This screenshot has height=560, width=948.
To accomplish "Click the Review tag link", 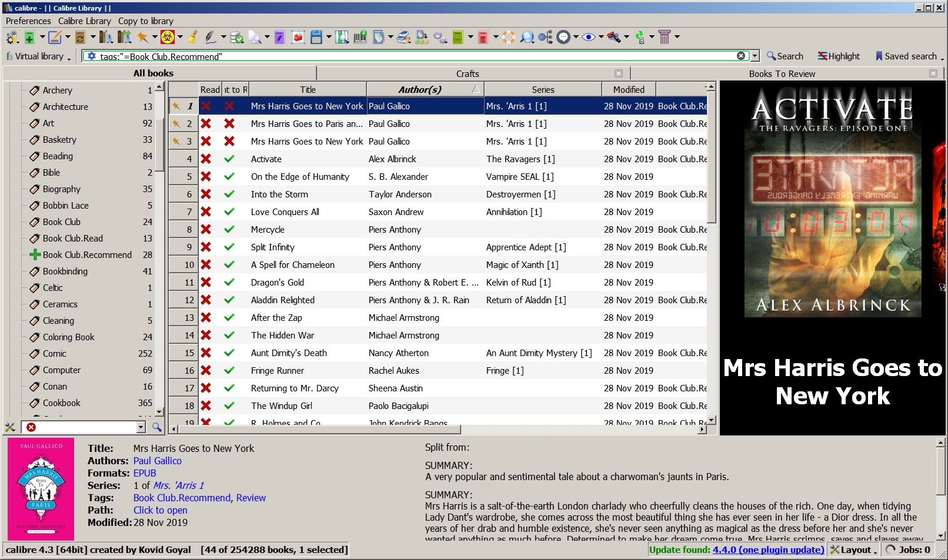I will [x=251, y=498].
